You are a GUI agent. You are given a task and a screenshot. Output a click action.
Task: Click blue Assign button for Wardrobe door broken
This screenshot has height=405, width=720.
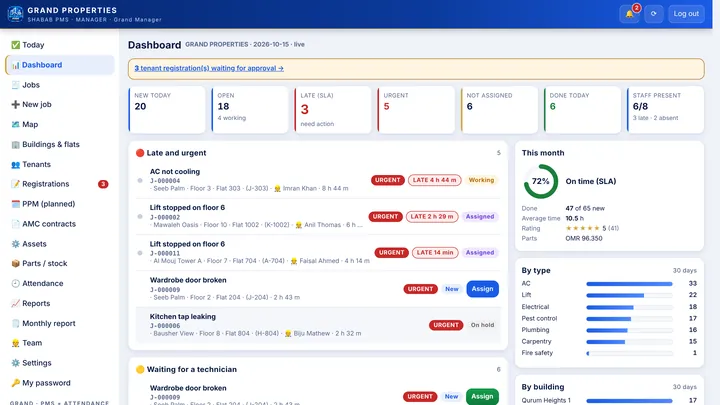482,289
